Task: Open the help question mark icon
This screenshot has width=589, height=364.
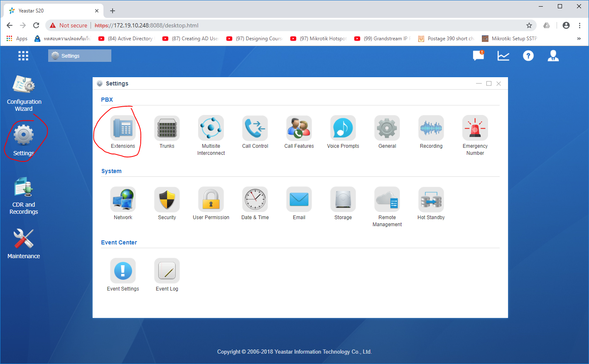Action: tap(528, 56)
